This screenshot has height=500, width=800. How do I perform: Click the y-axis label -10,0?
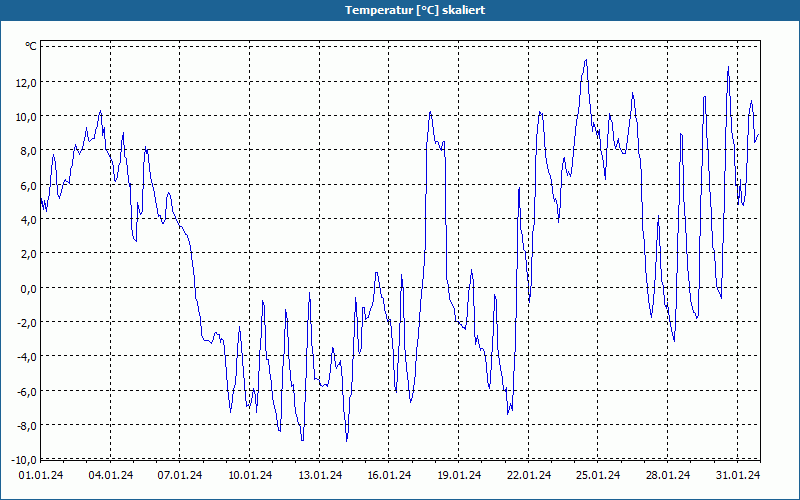(24, 460)
